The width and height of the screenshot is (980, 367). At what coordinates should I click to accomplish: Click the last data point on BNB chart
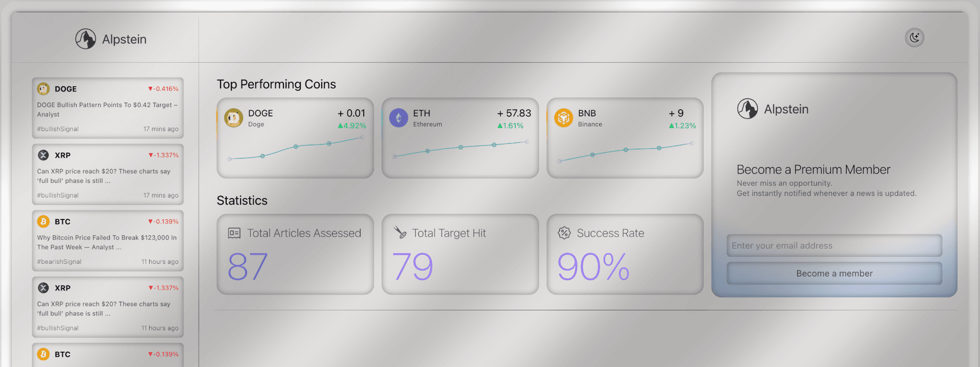[692, 143]
